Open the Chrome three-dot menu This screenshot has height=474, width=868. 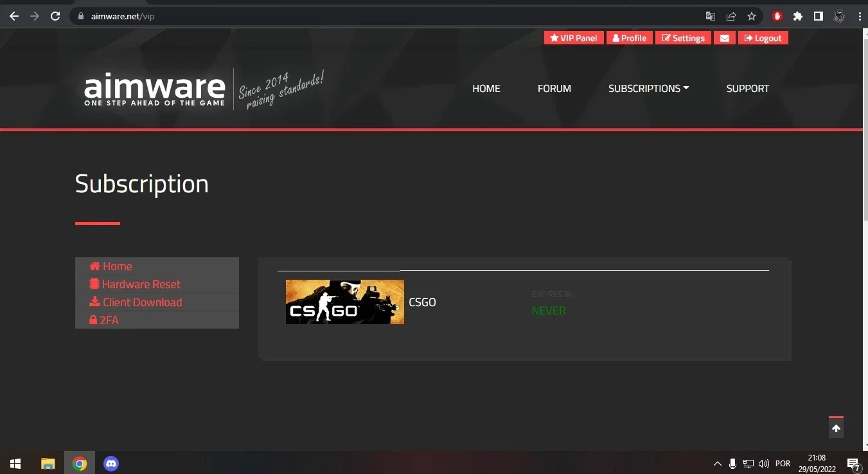click(x=860, y=16)
